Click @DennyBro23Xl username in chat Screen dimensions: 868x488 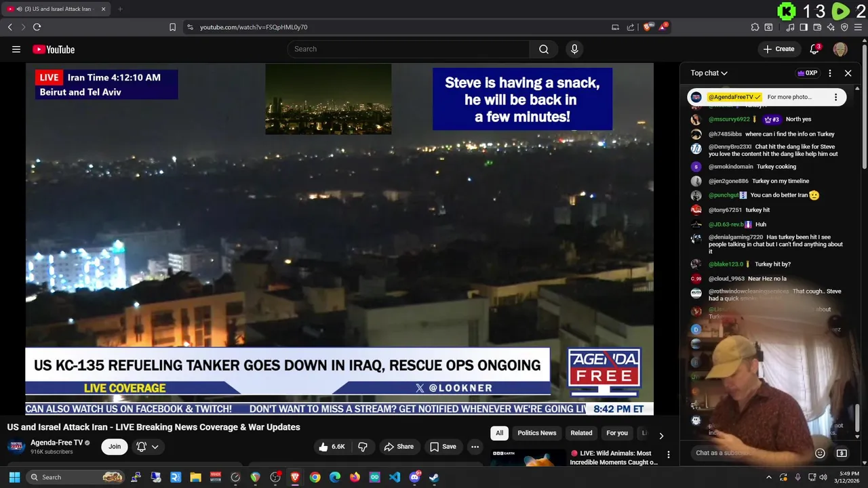tap(730, 146)
